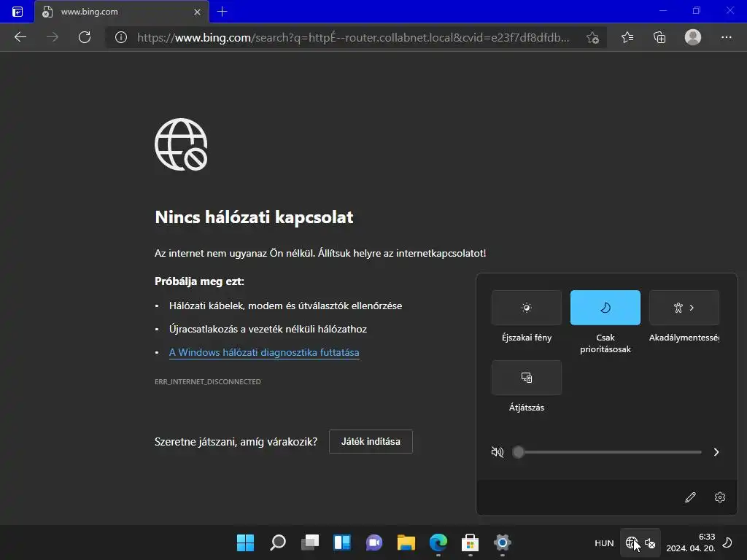Open Microsoft Store from taskbar

point(471,542)
